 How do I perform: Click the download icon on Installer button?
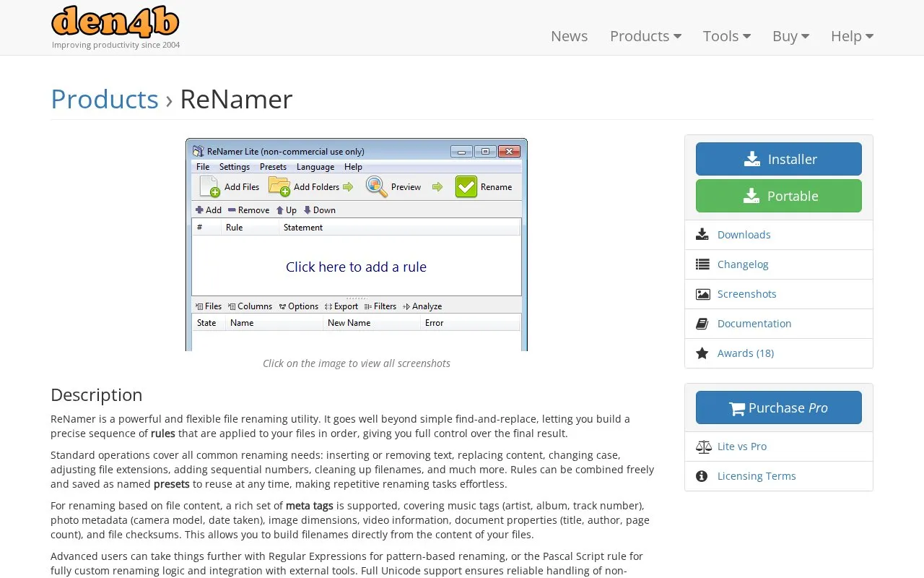pos(752,159)
